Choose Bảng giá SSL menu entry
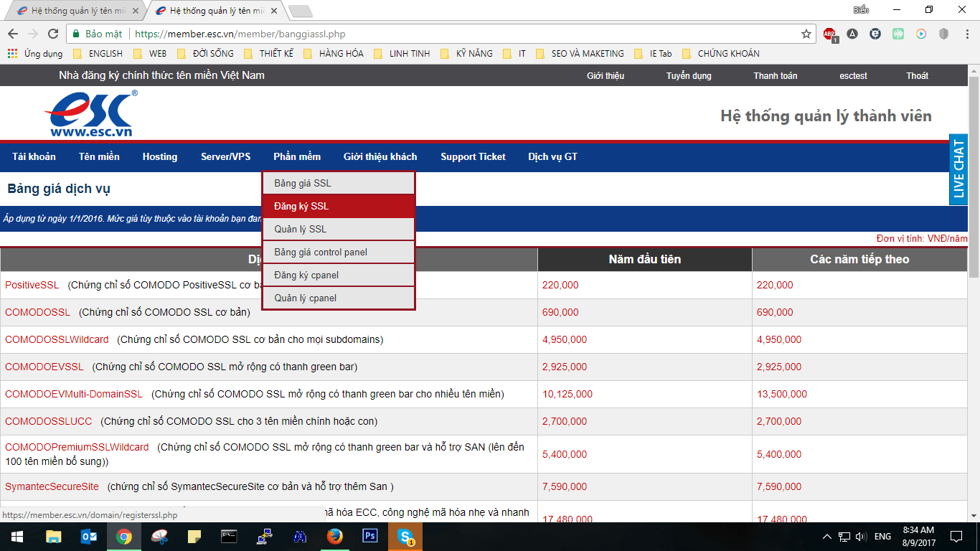 coord(339,183)
